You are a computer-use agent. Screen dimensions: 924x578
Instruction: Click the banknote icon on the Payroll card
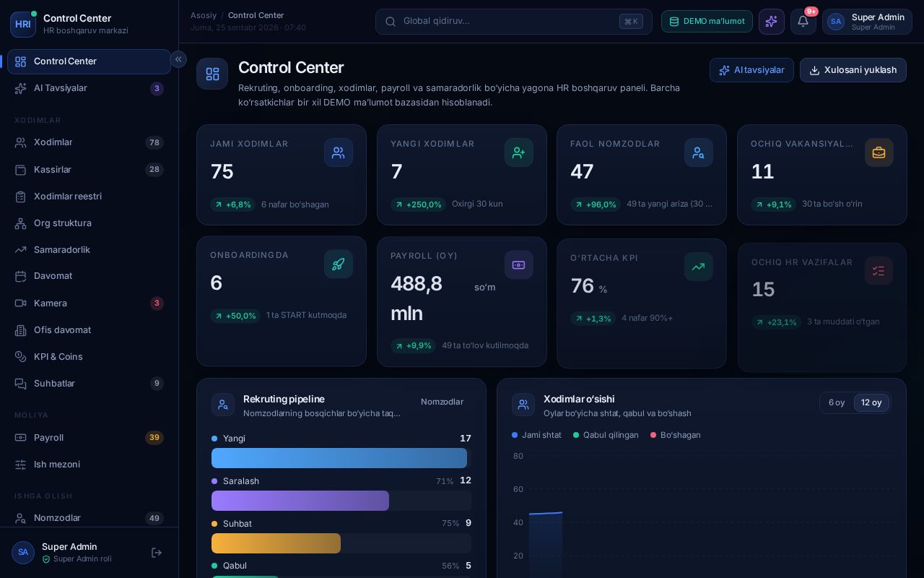519,265
